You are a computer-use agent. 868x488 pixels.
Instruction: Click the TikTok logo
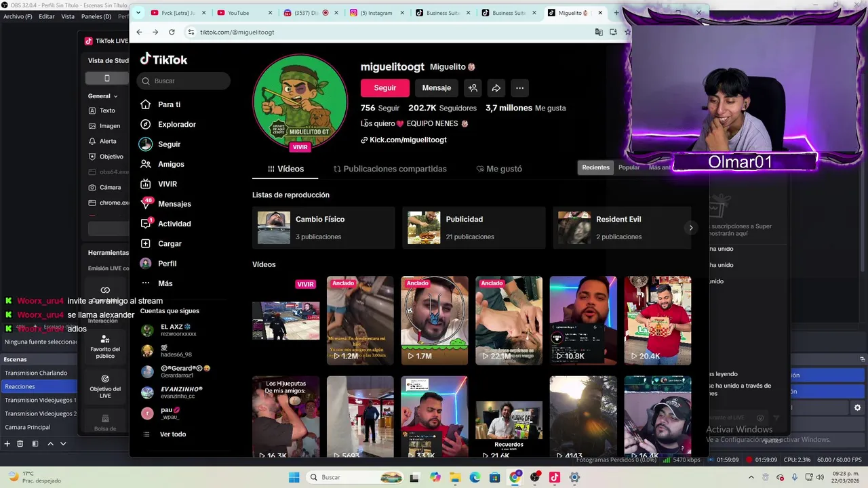coord(163,60)
